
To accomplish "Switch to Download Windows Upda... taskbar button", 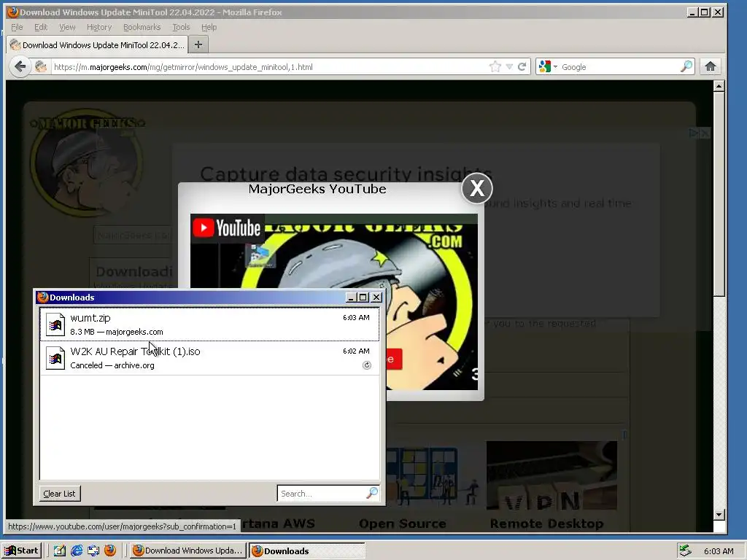I will (188, 551).
